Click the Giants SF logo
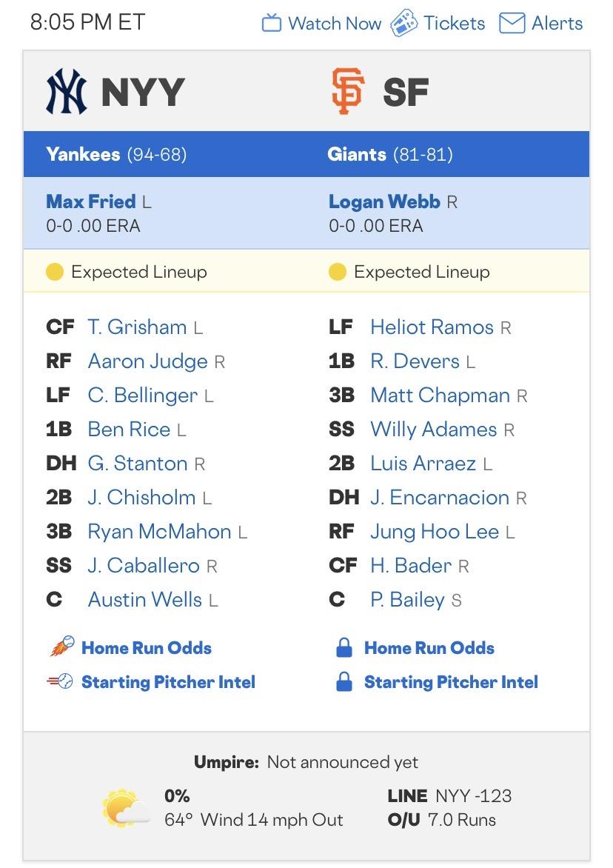 pos(347,92)
